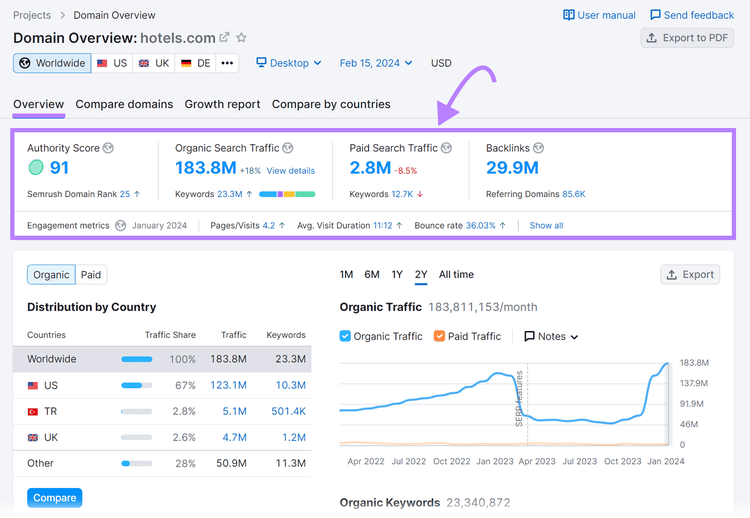Click Referring Domains 85.6K value
Screen dimensions: 750x518
point(574,194)
